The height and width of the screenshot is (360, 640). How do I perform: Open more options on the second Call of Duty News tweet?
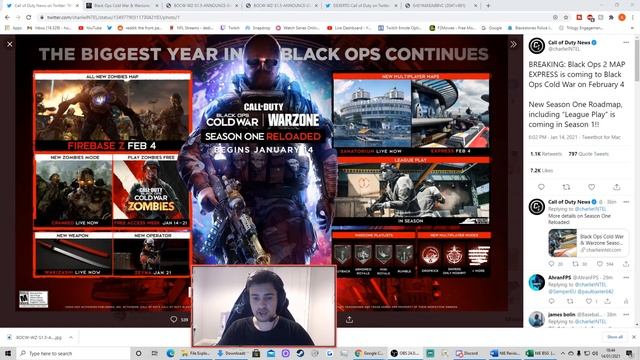coord(626,202)
